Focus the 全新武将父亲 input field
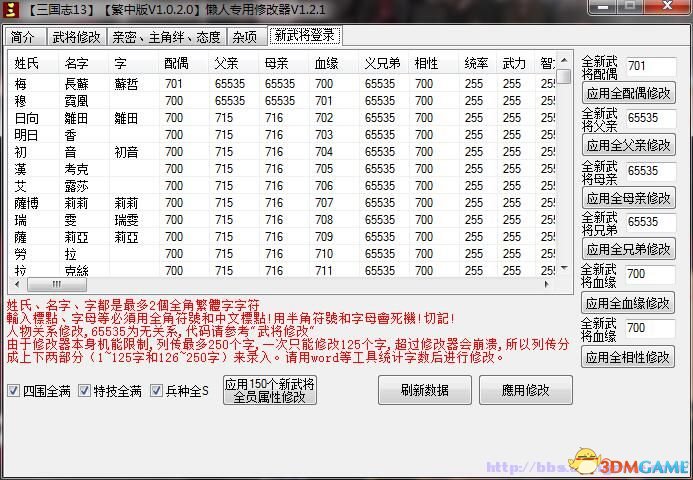The height and width of the screenshot is (480, 693). [x=651, y=118]
